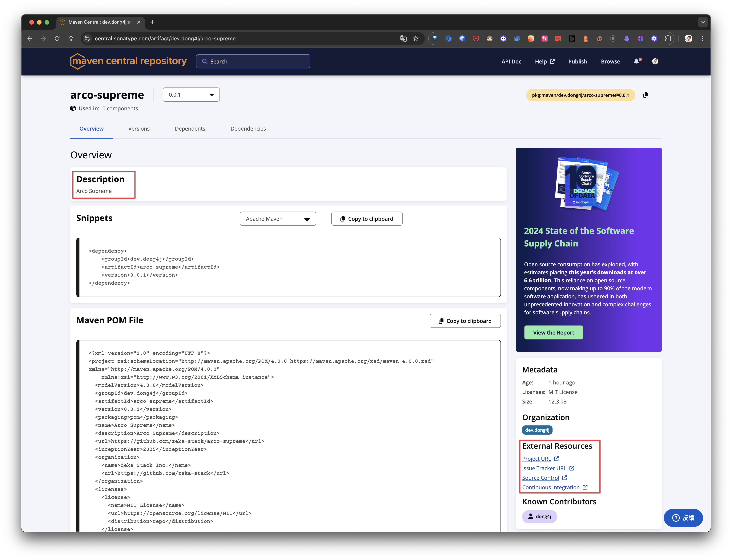Click the pkg:maven package URL badge
Viewport: 732px width, 560px height.
point(580,95)
